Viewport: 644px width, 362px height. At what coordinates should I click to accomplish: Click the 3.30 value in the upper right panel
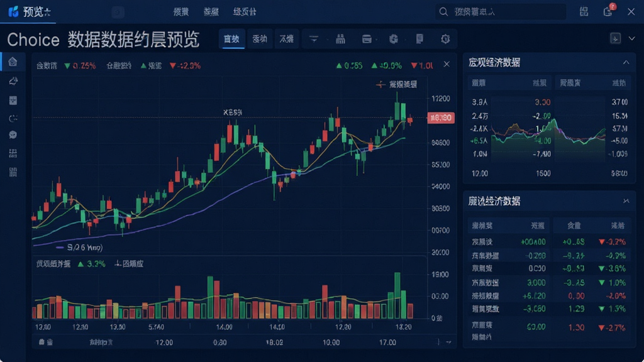(x=543, y=102)
